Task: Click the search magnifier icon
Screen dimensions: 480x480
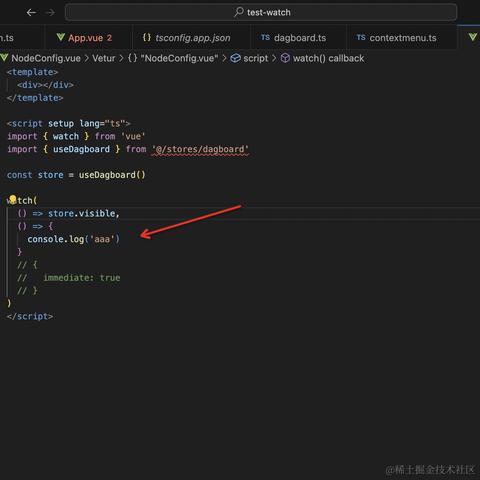Action: click(x=239, y=12)
